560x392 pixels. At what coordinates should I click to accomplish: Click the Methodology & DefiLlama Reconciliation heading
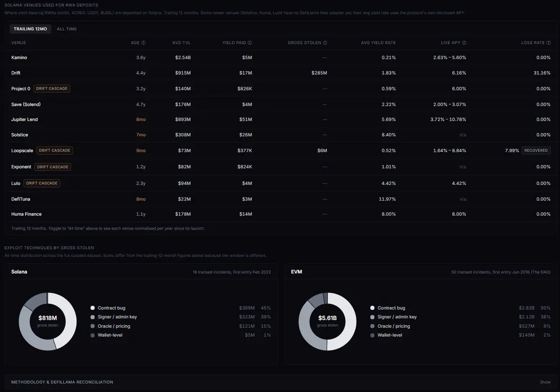[x=62, y=382]
